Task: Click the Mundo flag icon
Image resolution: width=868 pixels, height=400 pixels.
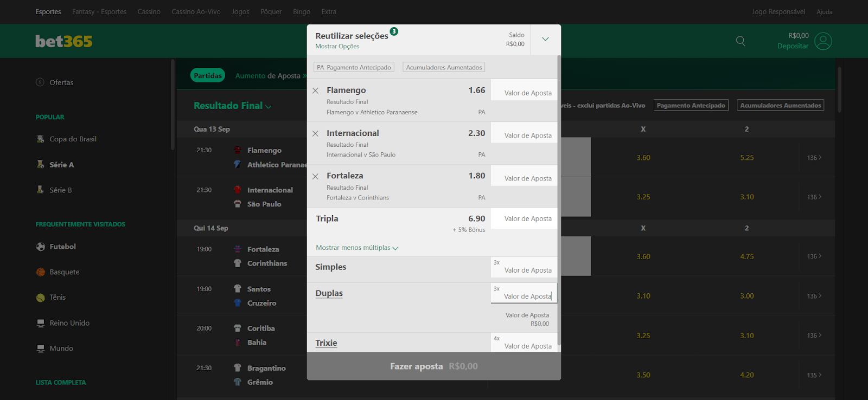Action: (41, 349)
